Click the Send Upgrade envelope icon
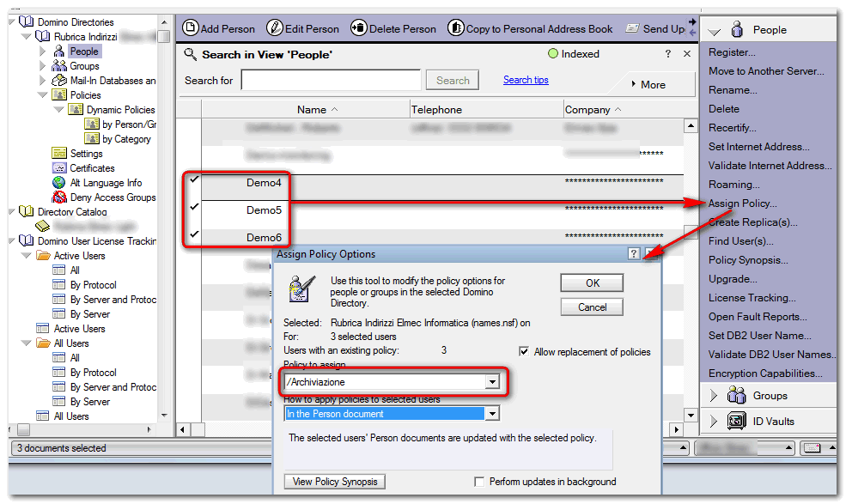This screenshot has width=846, height=504. point(632,28)
